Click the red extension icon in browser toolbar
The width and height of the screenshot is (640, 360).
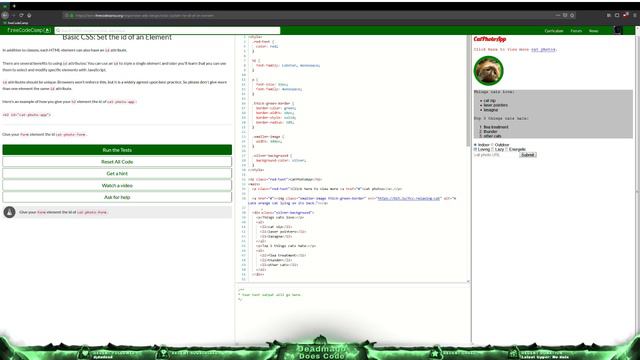[626, 15]
